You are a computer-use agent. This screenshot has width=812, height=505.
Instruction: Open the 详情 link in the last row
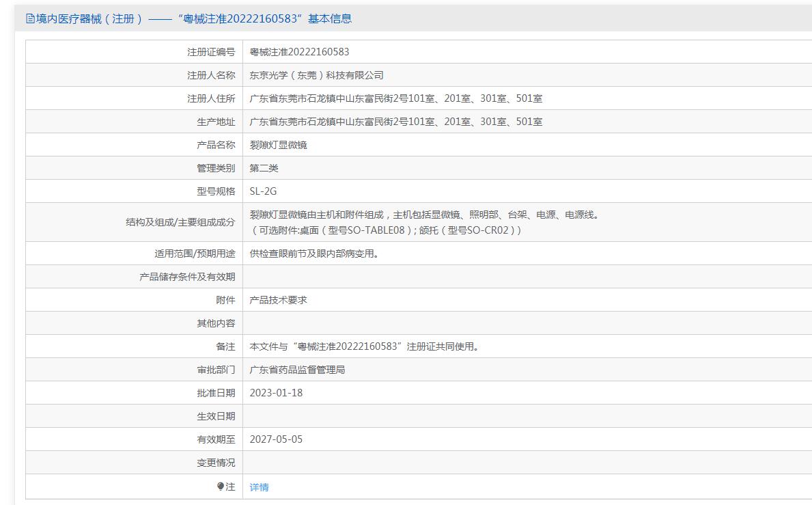click(x=260, y=487)
